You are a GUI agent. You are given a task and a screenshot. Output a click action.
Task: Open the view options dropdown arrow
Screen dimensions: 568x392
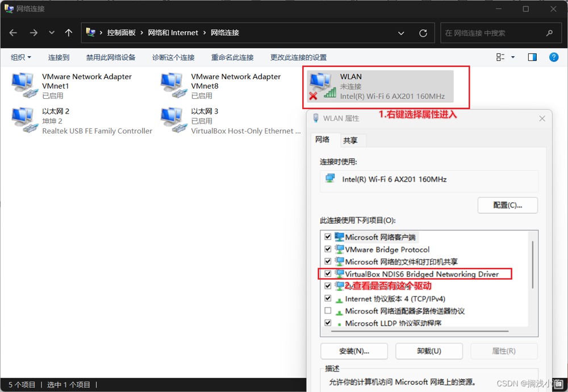click(513, 57)
